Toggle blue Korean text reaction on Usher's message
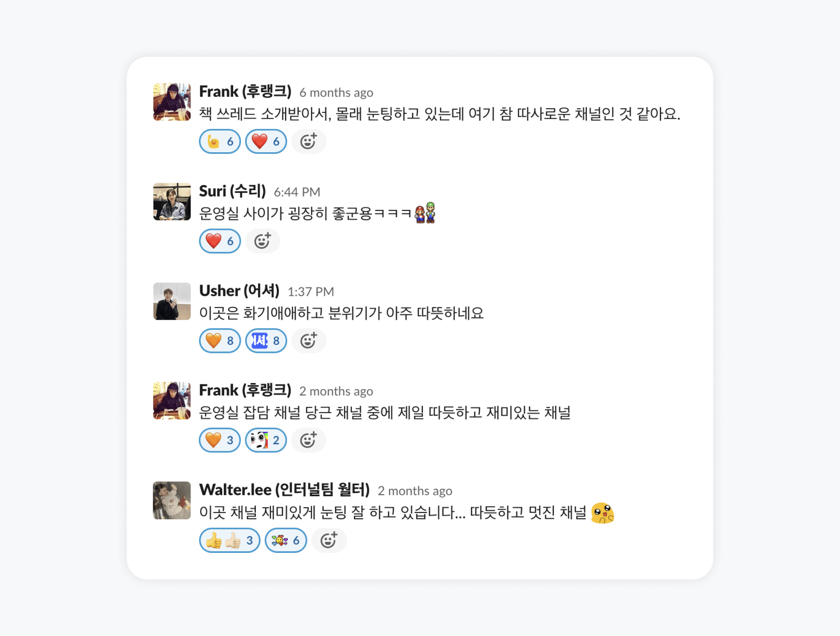The height and width of the screenshot is (636, 840). (x=266, y=341)
